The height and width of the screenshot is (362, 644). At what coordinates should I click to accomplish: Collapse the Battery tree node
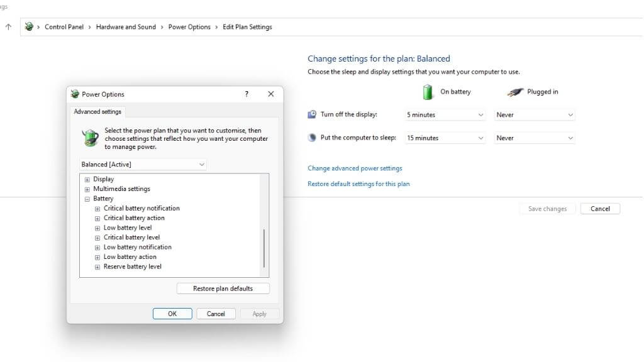87,199
